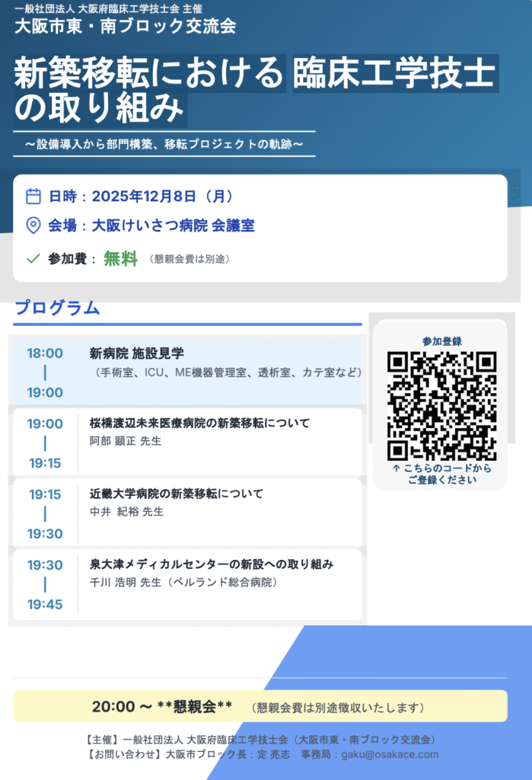Click the 大阪けいさつ病院 会議室 venue text
The image size is (532, 780).
click(x=173, y=225)
